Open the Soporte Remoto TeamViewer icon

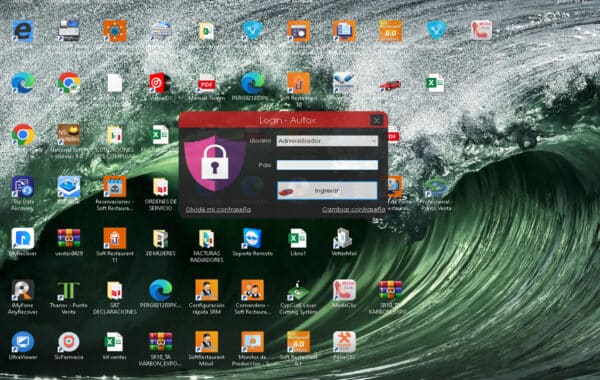(x=253, y=242)
